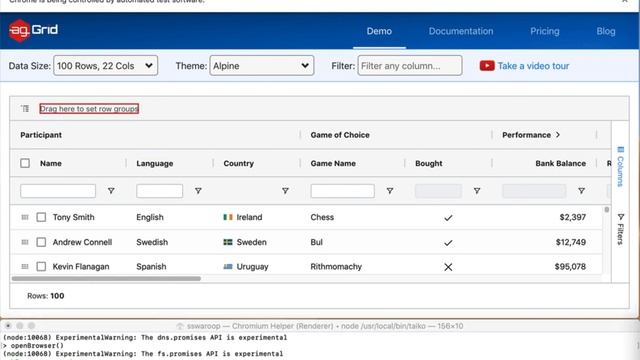Sort by Name column header
Screen dimensions: 640x360
point(51,163)
